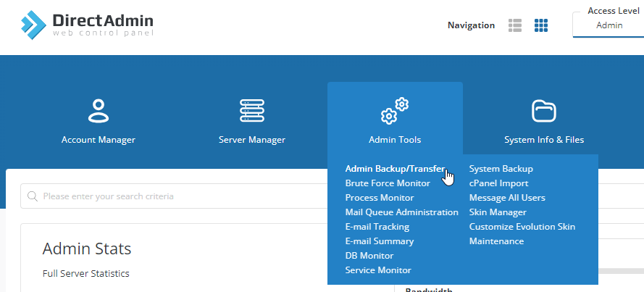The height and width of the screenshot is (292, 644).
Task: Click the Admin Tools gears icon
Action: (395, 111)
